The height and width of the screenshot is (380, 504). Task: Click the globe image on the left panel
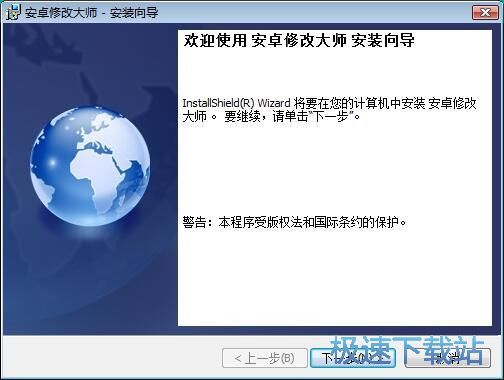(90, 166)
